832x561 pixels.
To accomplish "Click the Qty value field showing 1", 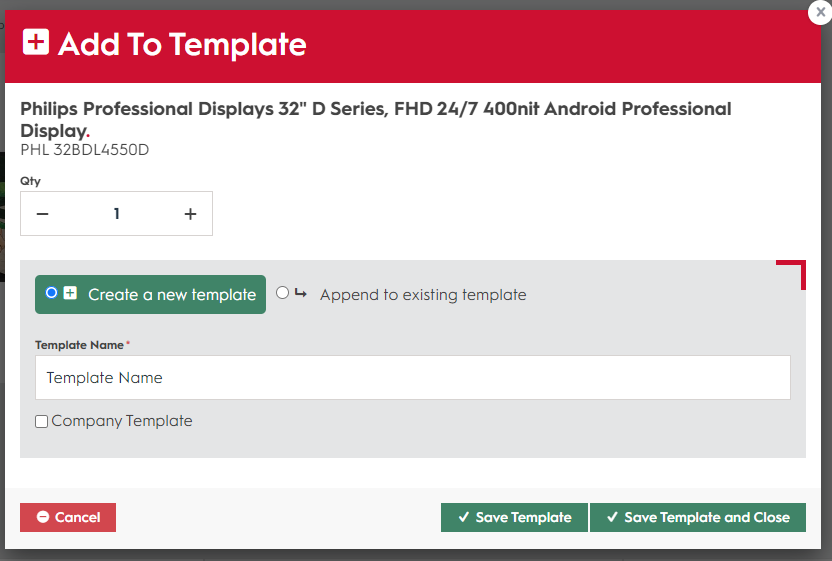I will [116, 214].
